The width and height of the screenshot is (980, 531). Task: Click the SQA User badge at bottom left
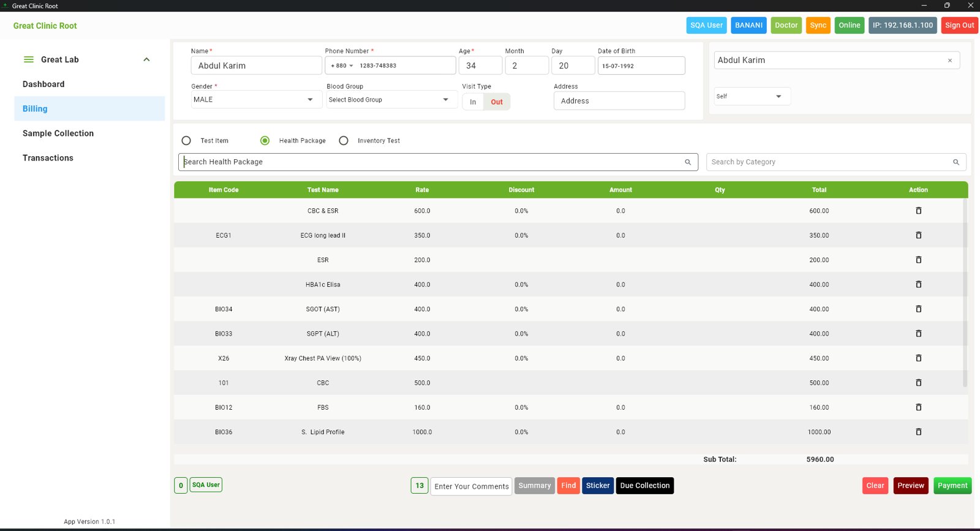(x=206, y=485)
